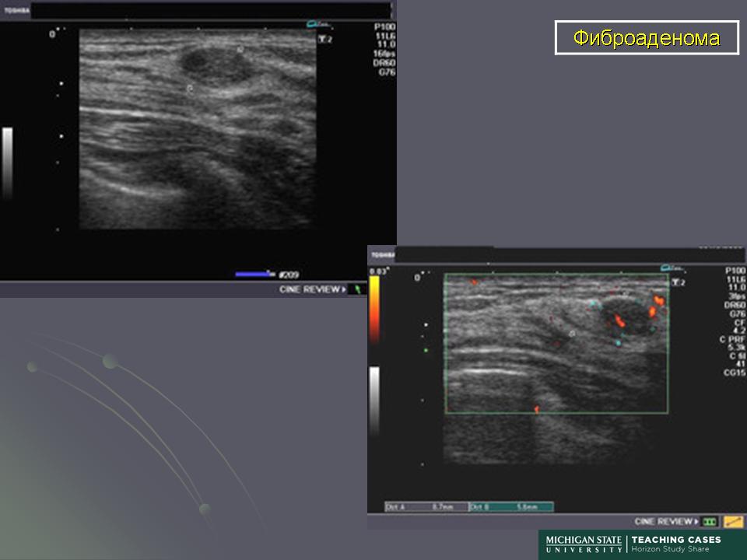
Task: Click the yellow measurement icon at bottom right
Action: 733,522
